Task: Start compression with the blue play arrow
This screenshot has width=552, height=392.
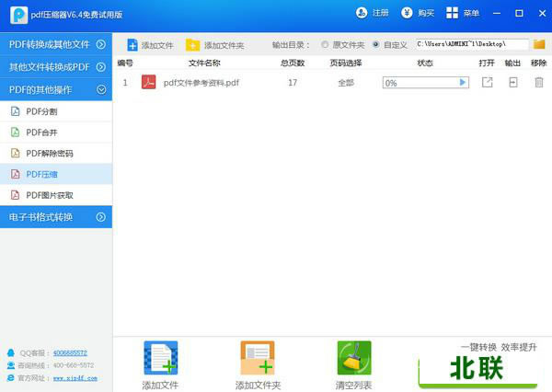Action: point(463,83)
